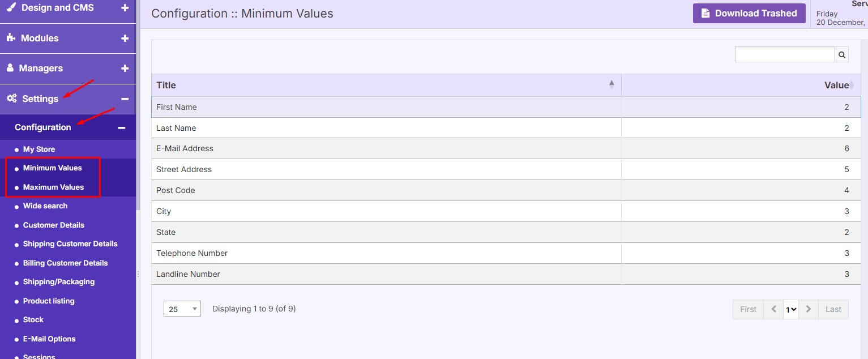Viewport: 868px width, 359px height.
Task: Sort table by Value column arrow
Action: (851, 86)
